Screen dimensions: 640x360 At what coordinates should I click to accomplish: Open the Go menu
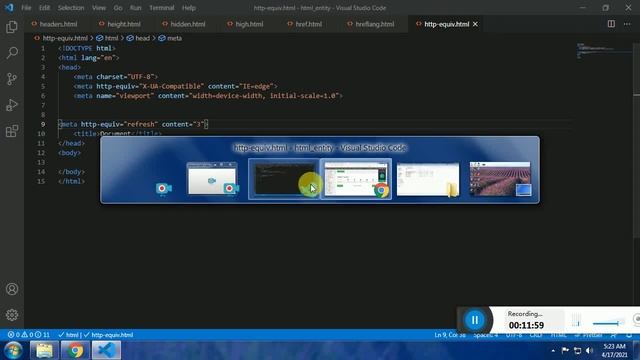[118, 8]
